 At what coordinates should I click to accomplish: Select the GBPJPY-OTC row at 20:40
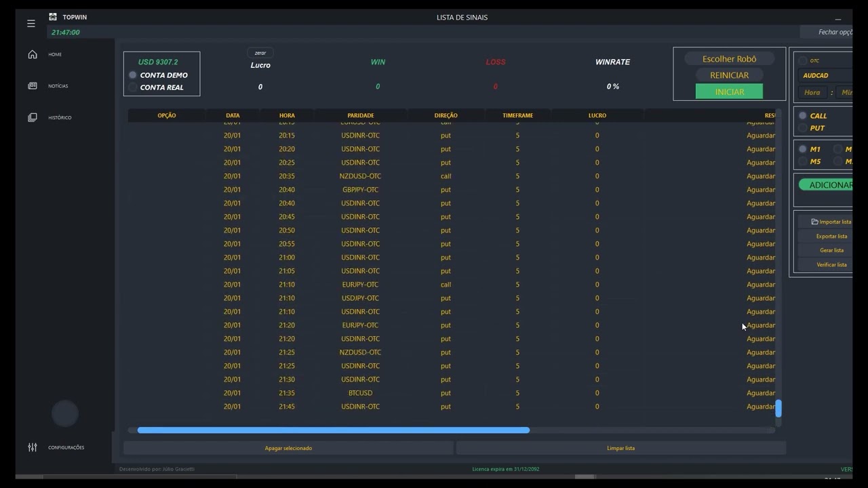tap(452, 190)
